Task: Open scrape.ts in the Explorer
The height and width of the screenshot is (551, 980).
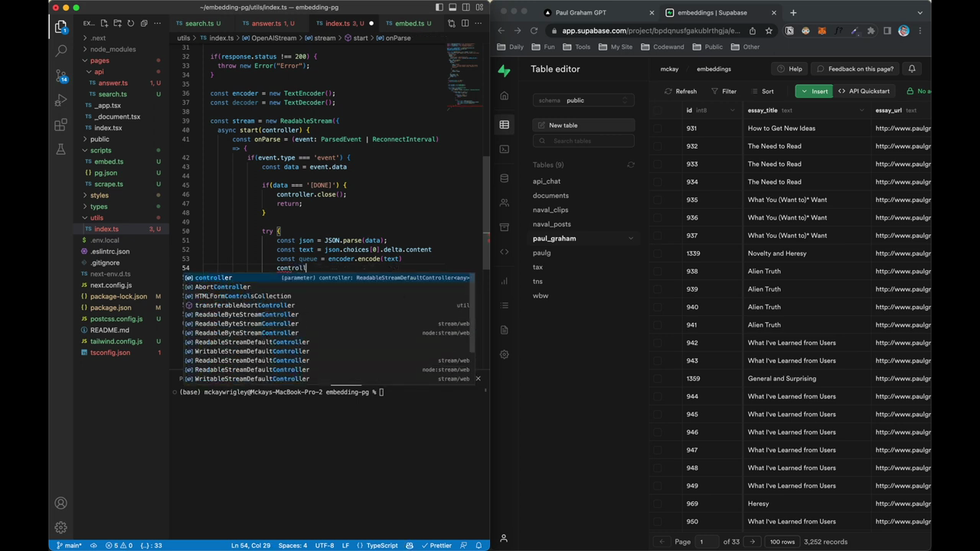Action: [108, 184]
